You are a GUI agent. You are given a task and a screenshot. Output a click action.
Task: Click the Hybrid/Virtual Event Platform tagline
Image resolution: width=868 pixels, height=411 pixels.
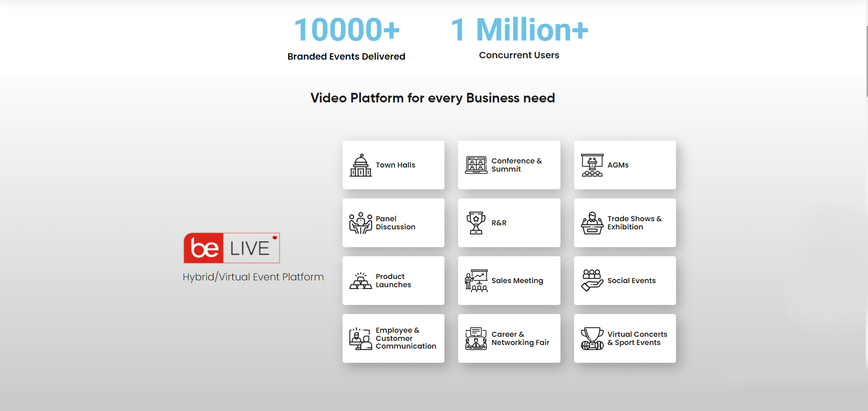253,277
